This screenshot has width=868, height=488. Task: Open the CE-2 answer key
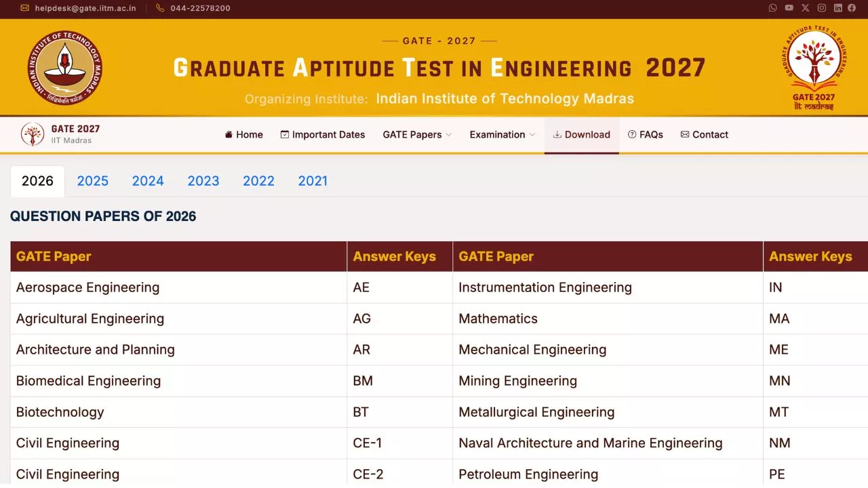(369, 474)
